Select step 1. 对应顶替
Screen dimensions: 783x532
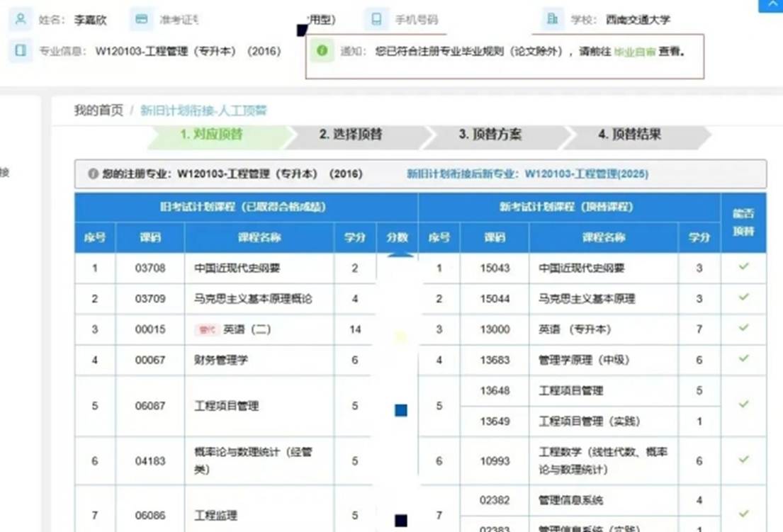tap(211, 135)
